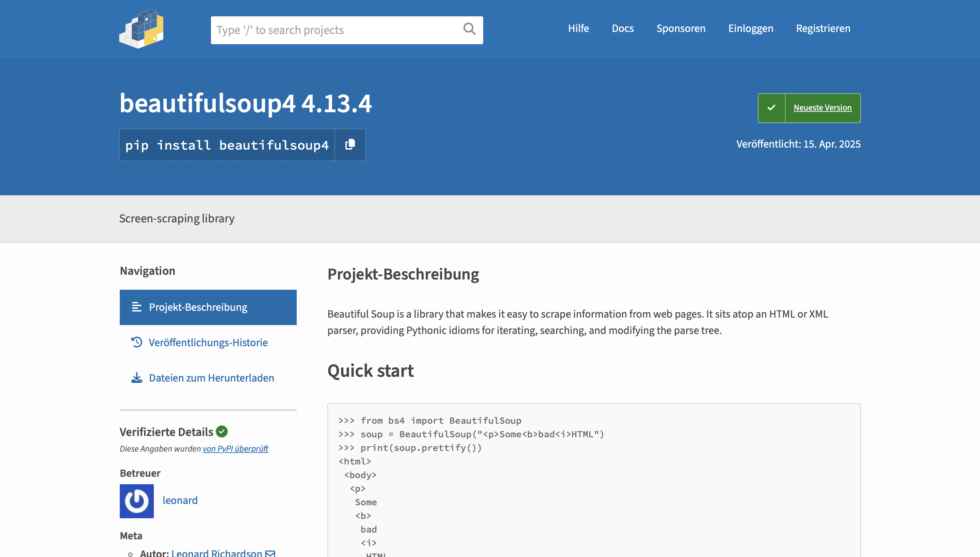
Task: Click leonard's avatar image
Action: click(137, 501)
